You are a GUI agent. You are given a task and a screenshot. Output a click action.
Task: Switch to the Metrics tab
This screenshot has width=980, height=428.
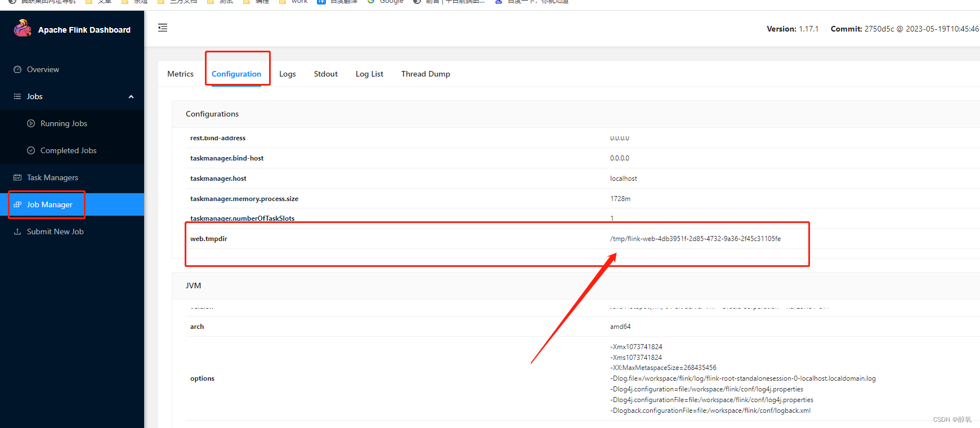180,74
